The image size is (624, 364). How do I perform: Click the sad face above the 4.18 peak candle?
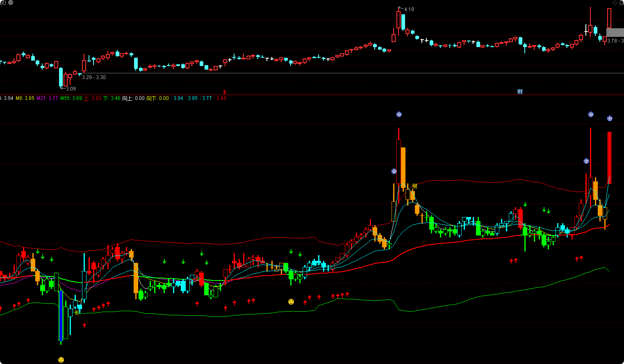pos(399,114)
